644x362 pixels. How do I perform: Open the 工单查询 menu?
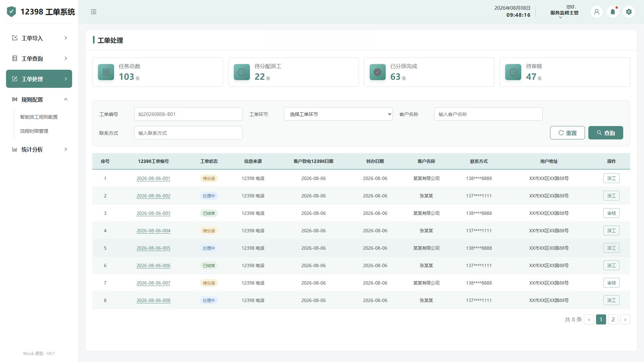[39, 58]
